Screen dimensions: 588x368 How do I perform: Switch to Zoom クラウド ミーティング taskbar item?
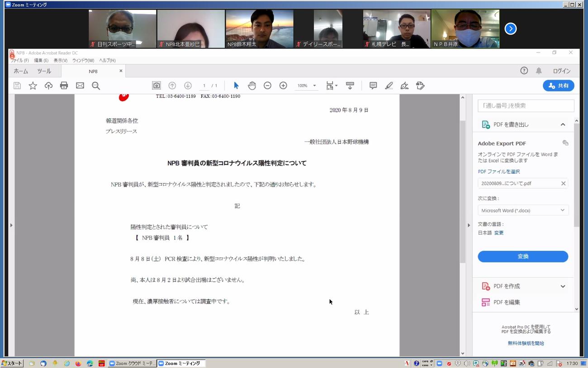coord(132,363)
